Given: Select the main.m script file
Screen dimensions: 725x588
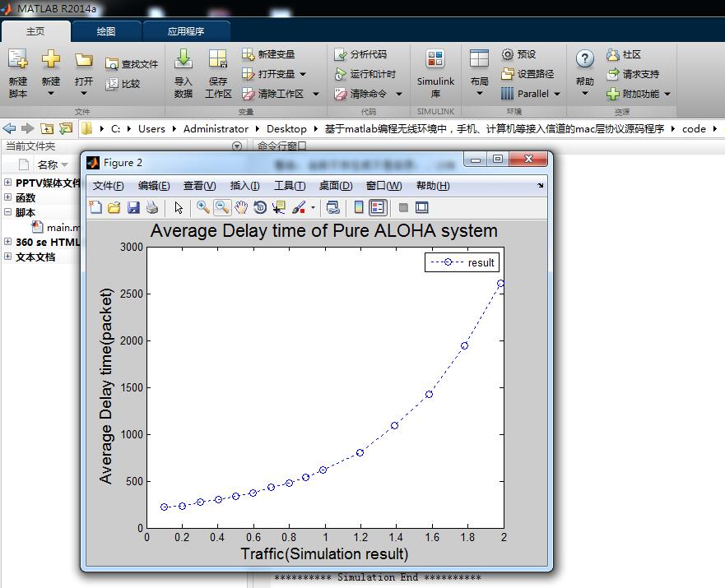Looking at the screenshot, I should pos(56,227).
